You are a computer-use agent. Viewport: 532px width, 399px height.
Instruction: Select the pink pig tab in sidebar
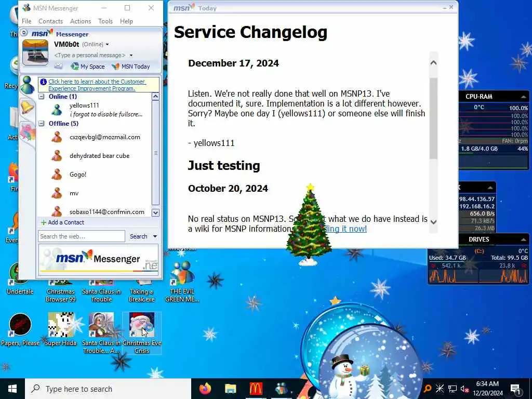pos(28,132)
